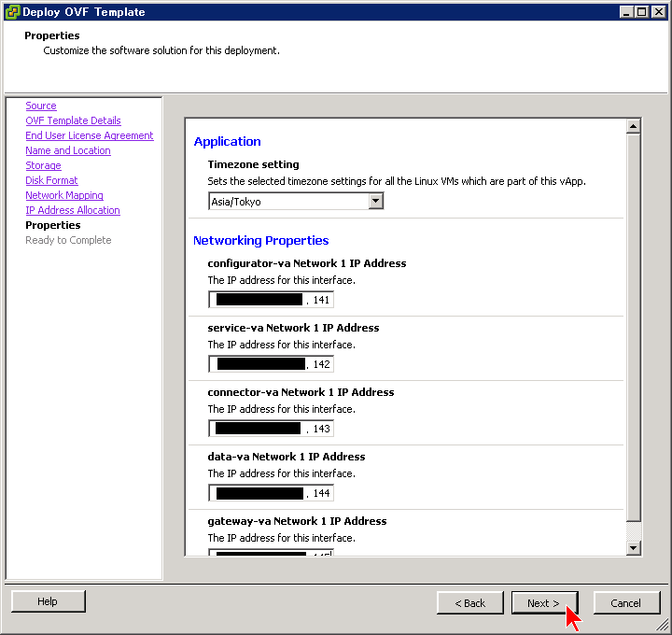Viewport: 672px width, 635px height.
Task: Go to IP Address Allocation step
Action: click(73, 210)
